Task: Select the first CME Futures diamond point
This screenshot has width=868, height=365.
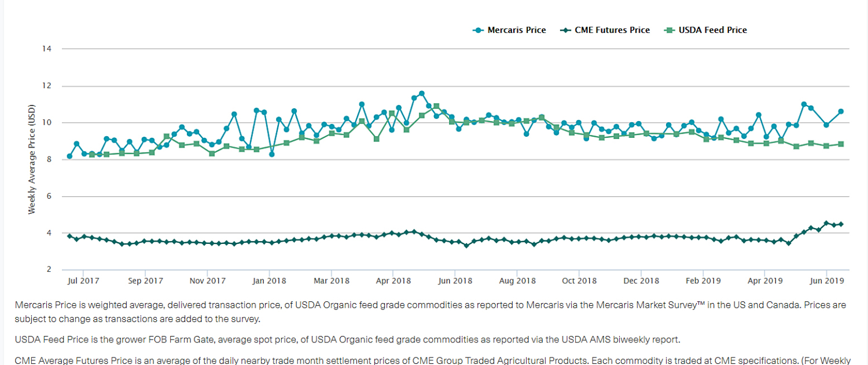Action: click(x=69, y=236)
